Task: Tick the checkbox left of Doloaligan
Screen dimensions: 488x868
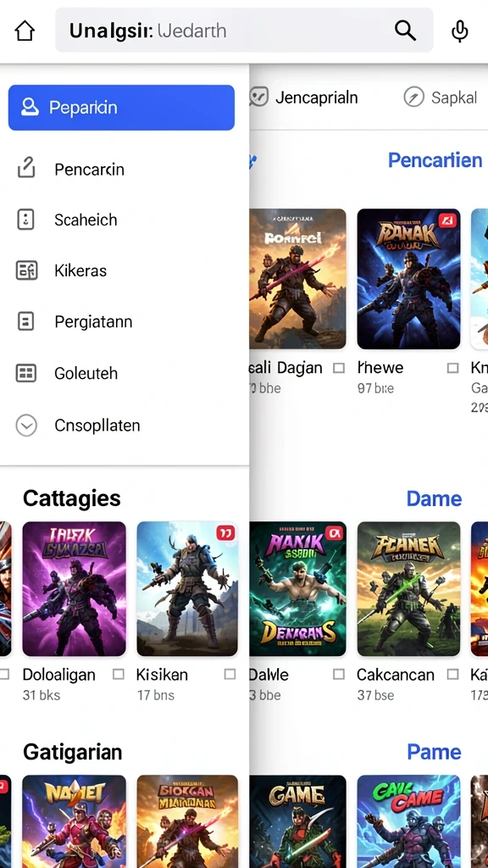Action: coord(4,674)
